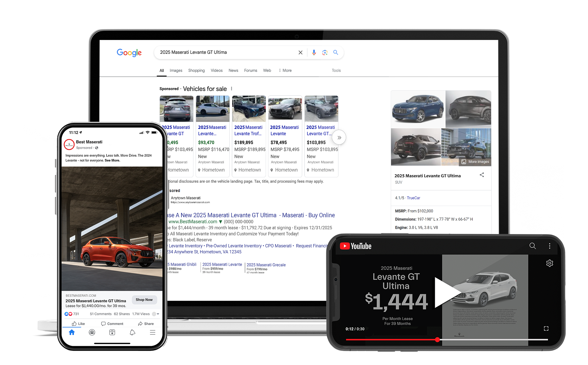
Task: Expand ad text with See More
Action: (x=112, y=161)
